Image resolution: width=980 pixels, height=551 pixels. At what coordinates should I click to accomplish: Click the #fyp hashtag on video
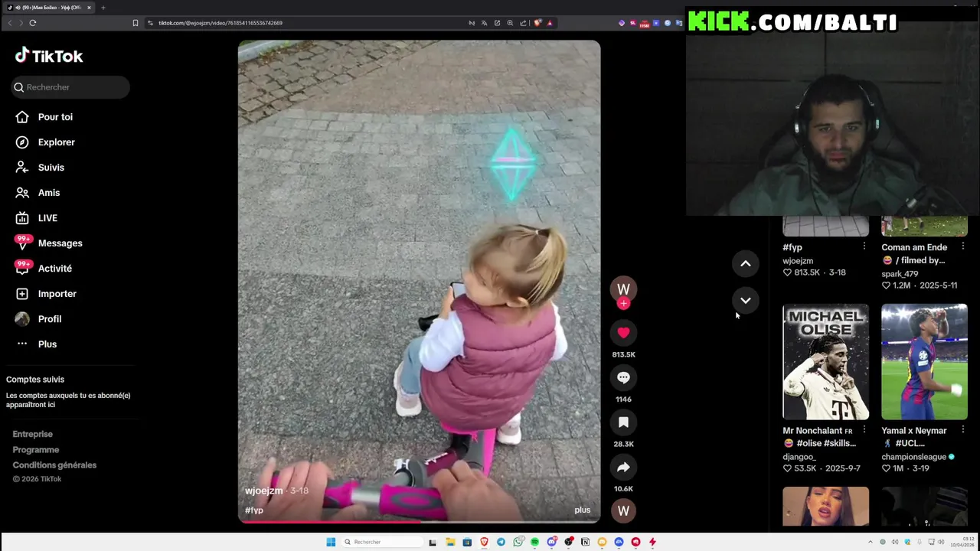click(254, 510)
